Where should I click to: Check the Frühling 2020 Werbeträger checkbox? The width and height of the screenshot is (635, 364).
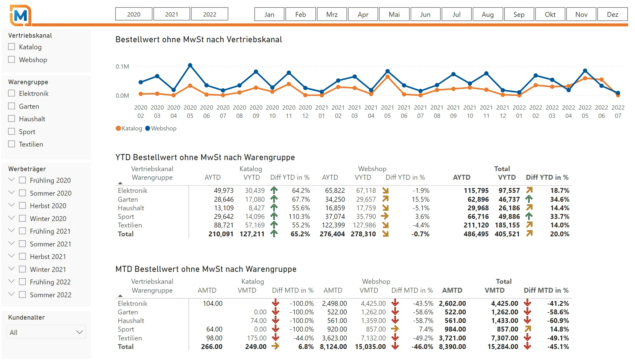pos(22,180)
